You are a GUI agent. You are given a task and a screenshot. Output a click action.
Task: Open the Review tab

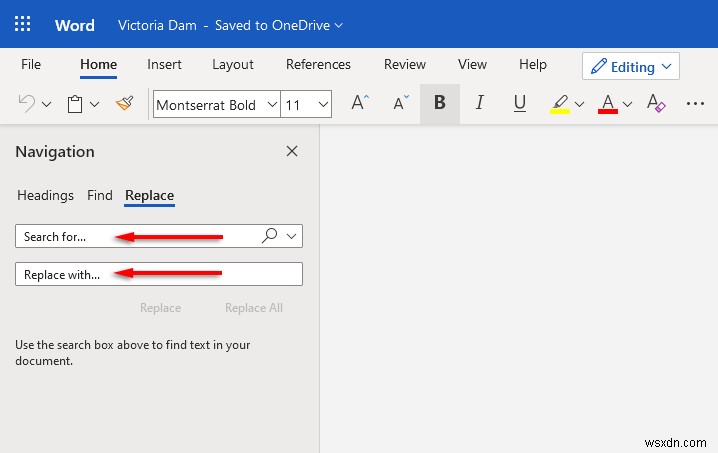[x=405, y=64]
